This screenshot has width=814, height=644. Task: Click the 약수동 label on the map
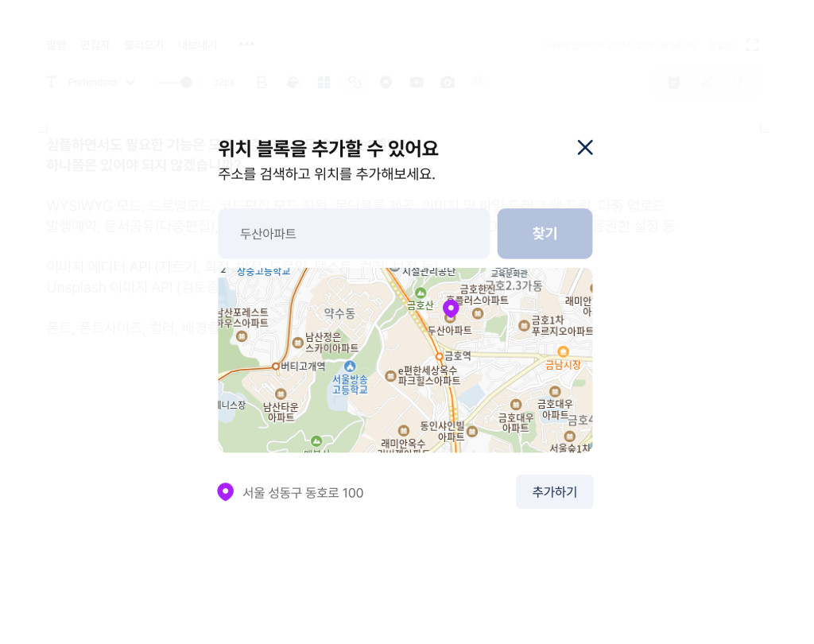tap(339, 313)
